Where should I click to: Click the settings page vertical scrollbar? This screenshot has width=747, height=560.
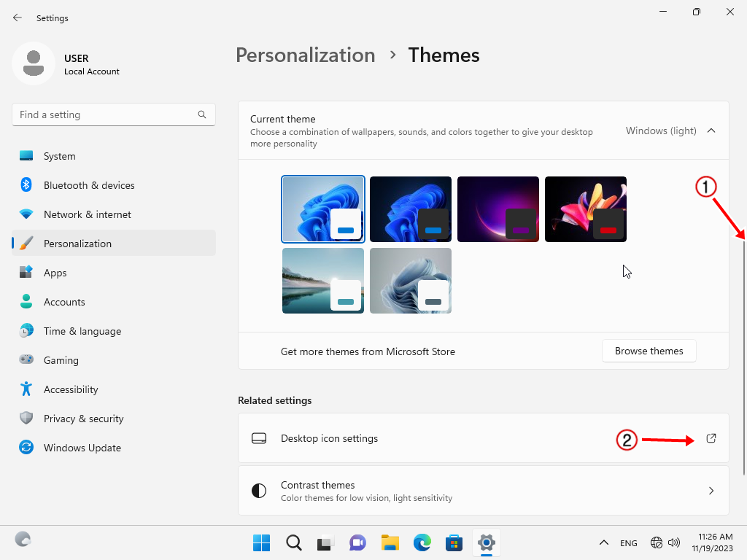(x=743, y=358)
